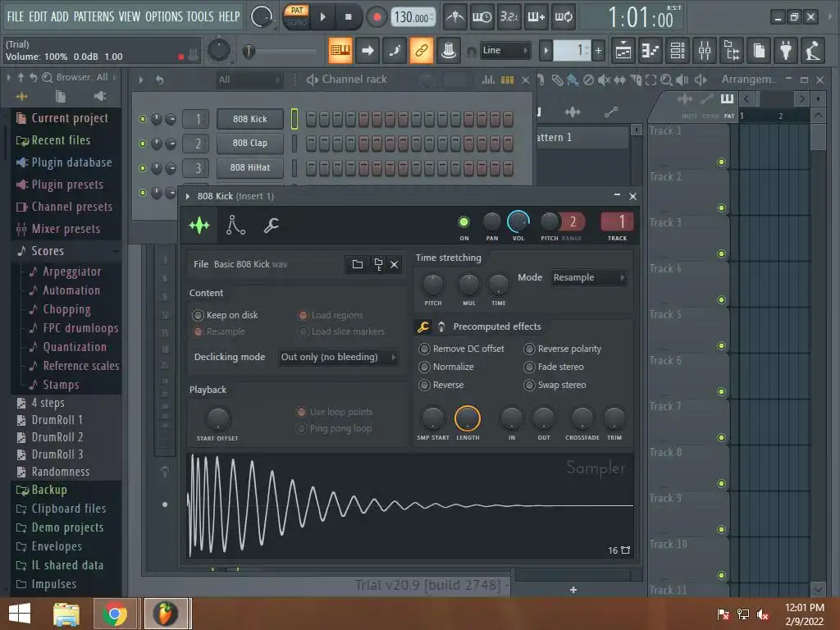
Task: Open Chrome from the taskbar
Action: (x=115, y=614)
